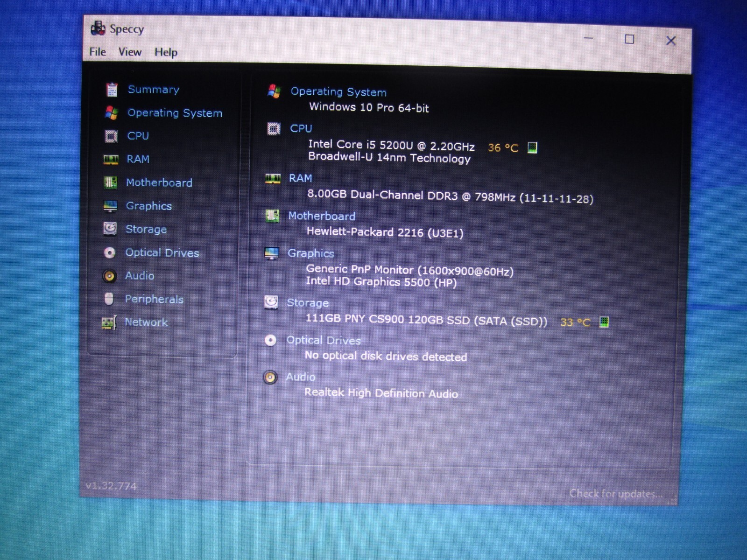
Task: Click the Optical Drives disc icon in summary pane
Action: click(271, 340)
